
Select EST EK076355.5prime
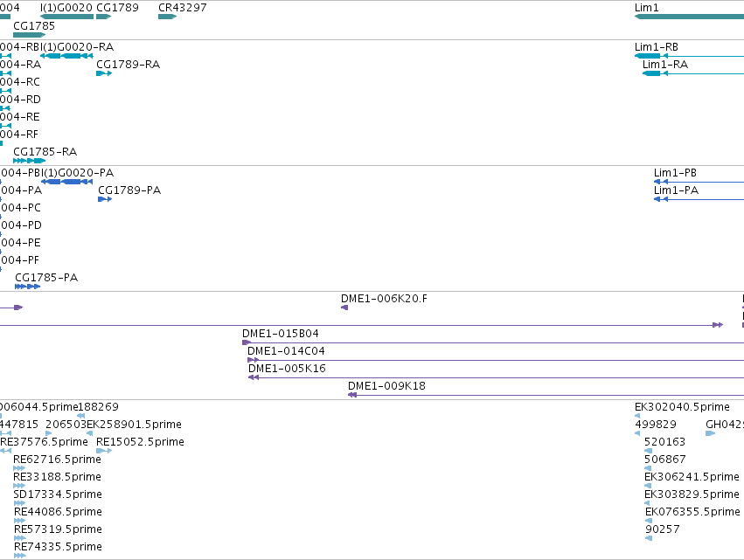pyautogui.click(x=649, y=521)
